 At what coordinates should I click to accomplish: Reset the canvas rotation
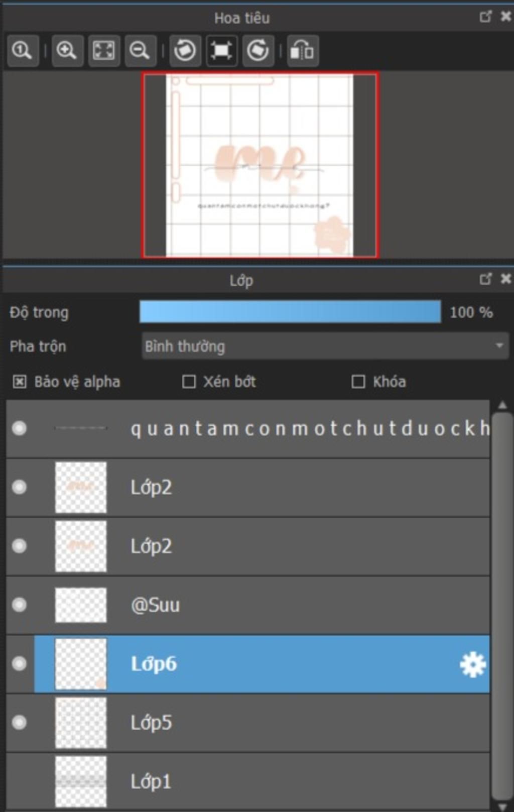click(221, 51)
